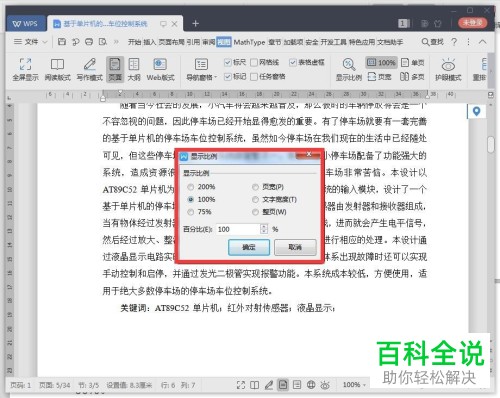Click the vertical scrollbar thumb
The width and height of the screenshot is (500, 398).
coord(491,145)
